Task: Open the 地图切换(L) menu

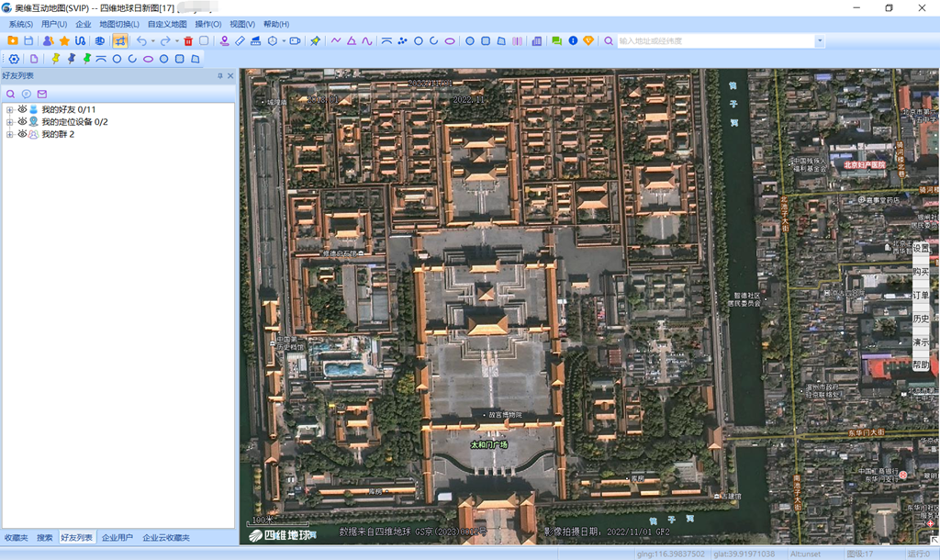Action: (x=118, y=24)
